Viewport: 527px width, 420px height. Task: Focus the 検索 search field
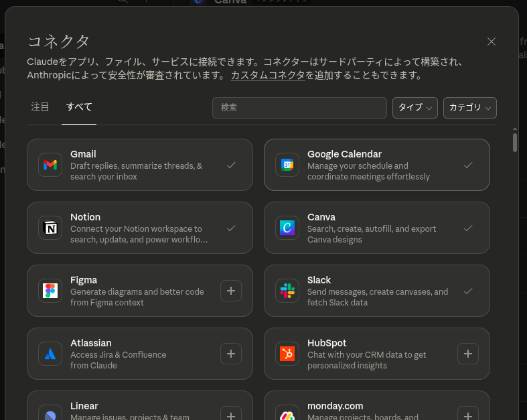click(x=299, y=108)
